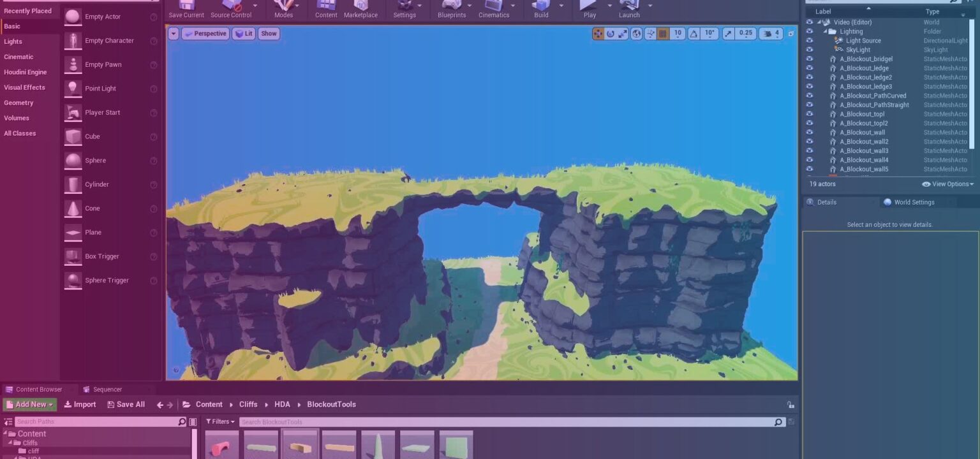Select the Scale transform tool

[x=622, y=33]
